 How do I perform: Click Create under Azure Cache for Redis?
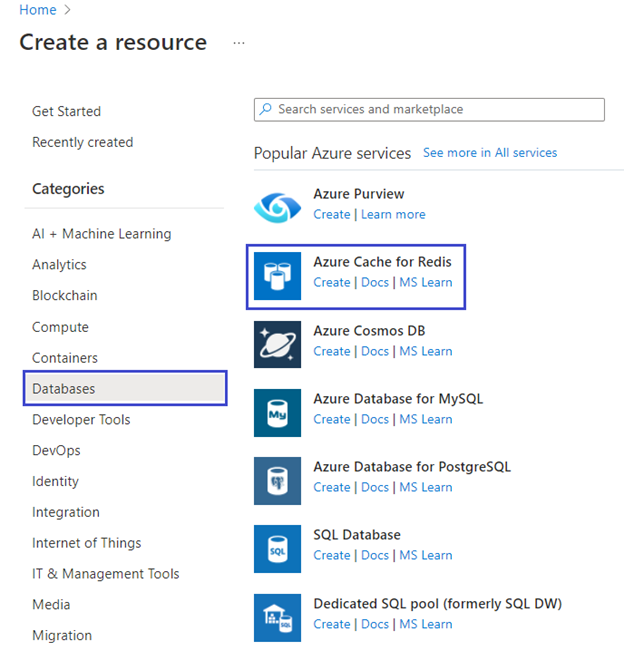[331, 282]
